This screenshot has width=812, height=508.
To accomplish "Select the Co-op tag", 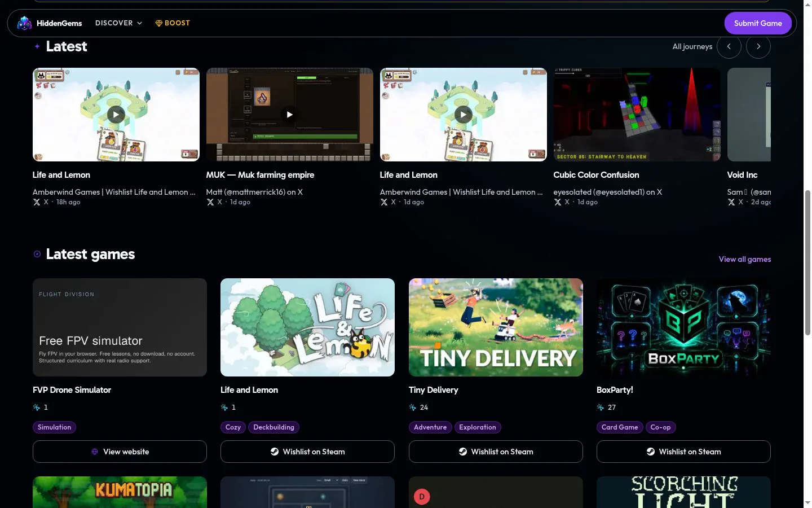I will [x=660, y=427].
